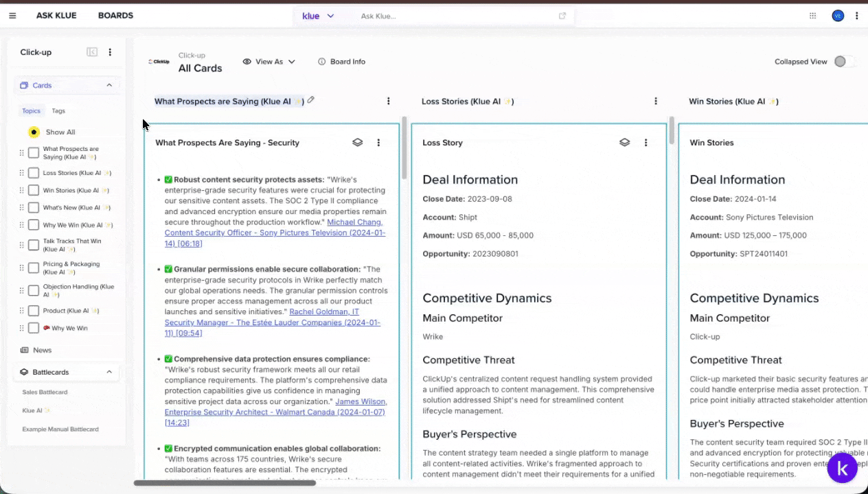868x494 pixels.
Task: Click layers icon on Security card
Action: tap(358, 143)
